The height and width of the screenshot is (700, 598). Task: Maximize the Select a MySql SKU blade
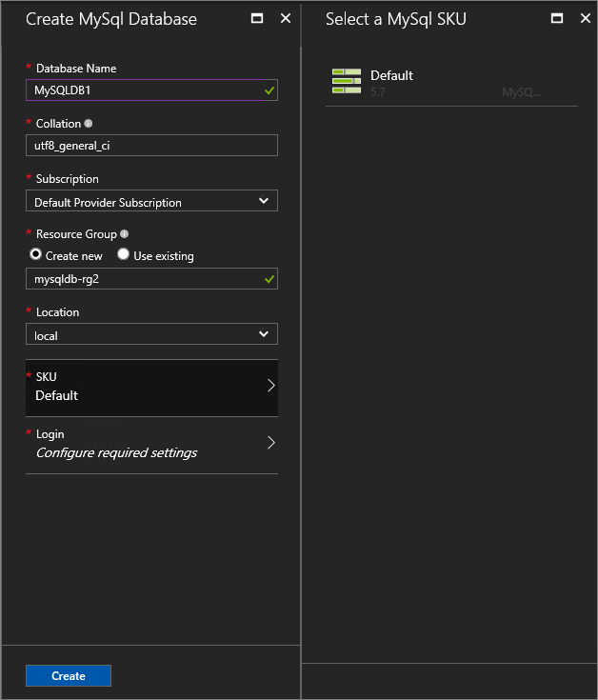point(557,18)
